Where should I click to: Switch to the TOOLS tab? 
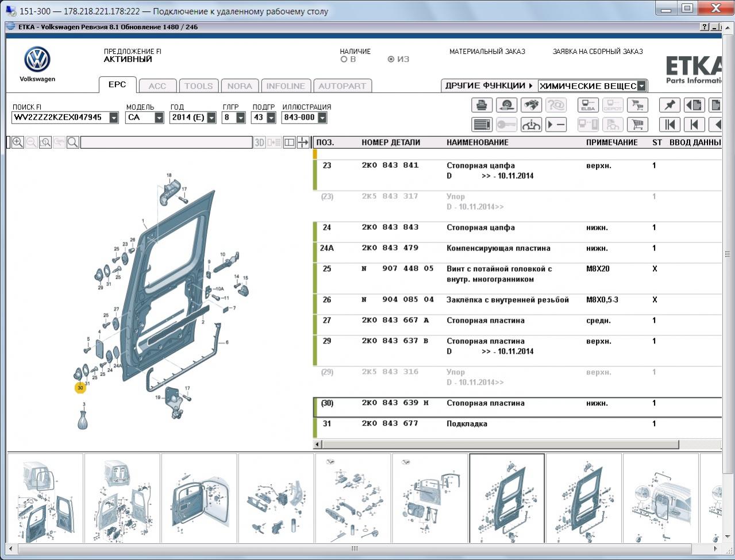point(199,86)
